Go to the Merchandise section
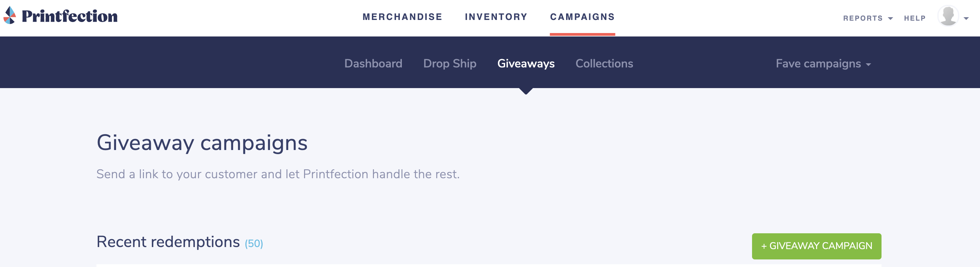This screenshot has height=267, width=980. [402, 17]
